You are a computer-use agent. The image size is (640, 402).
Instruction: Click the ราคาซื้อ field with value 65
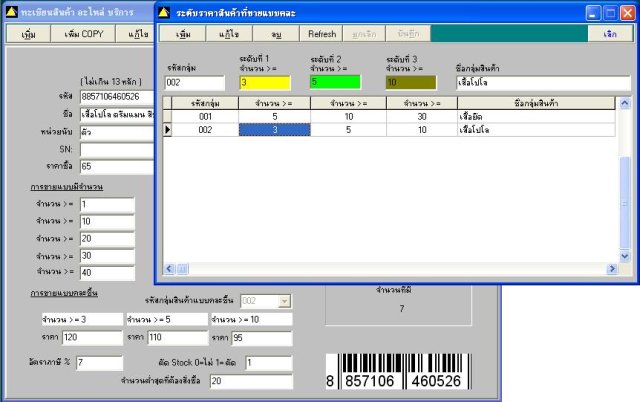point(115,166)
